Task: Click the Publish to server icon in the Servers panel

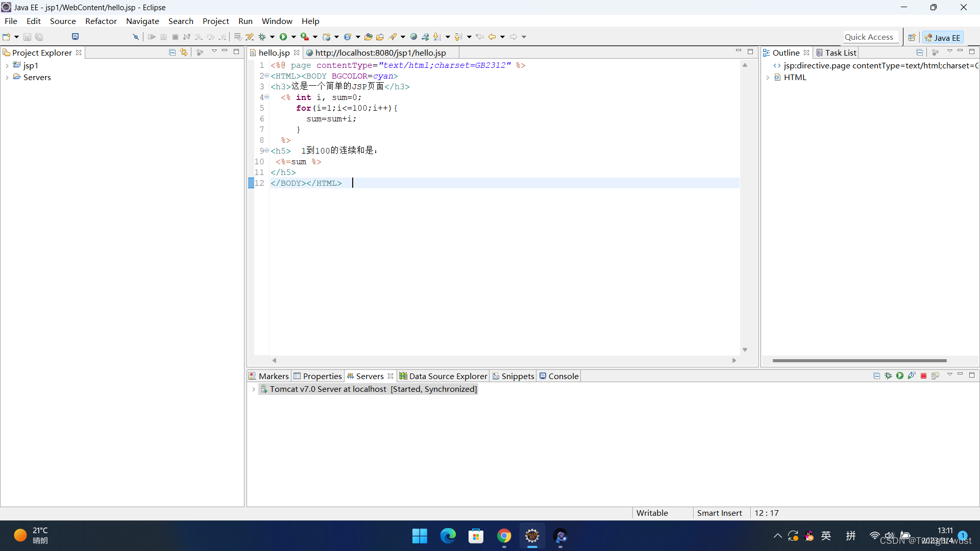Action: [935, 376]
